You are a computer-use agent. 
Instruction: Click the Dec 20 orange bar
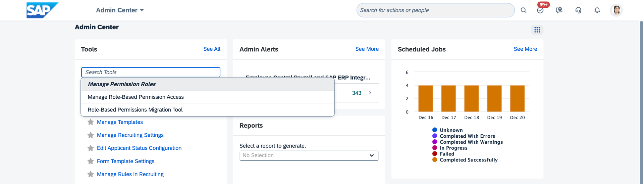(517, 98)
